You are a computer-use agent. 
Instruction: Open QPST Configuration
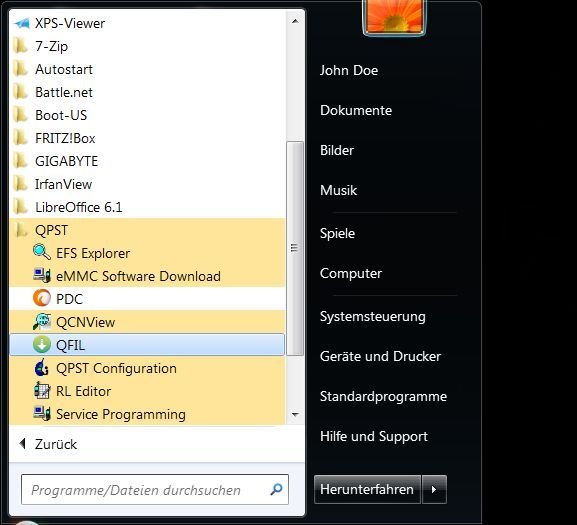tap(147, 368)
